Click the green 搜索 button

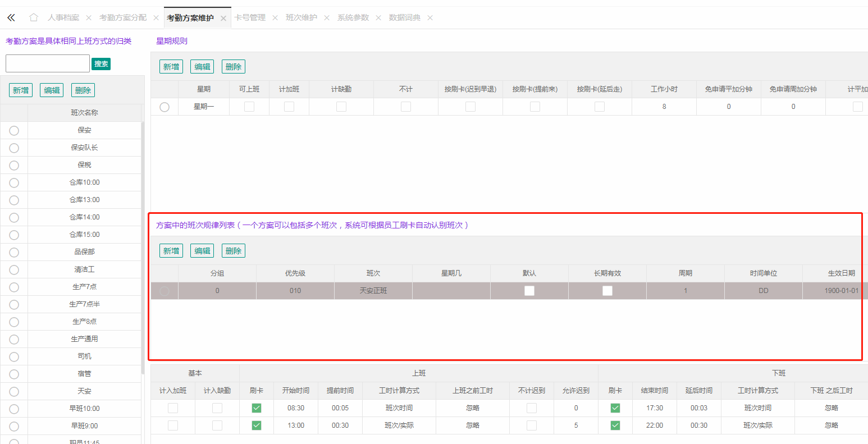click(x=101, y=64)
